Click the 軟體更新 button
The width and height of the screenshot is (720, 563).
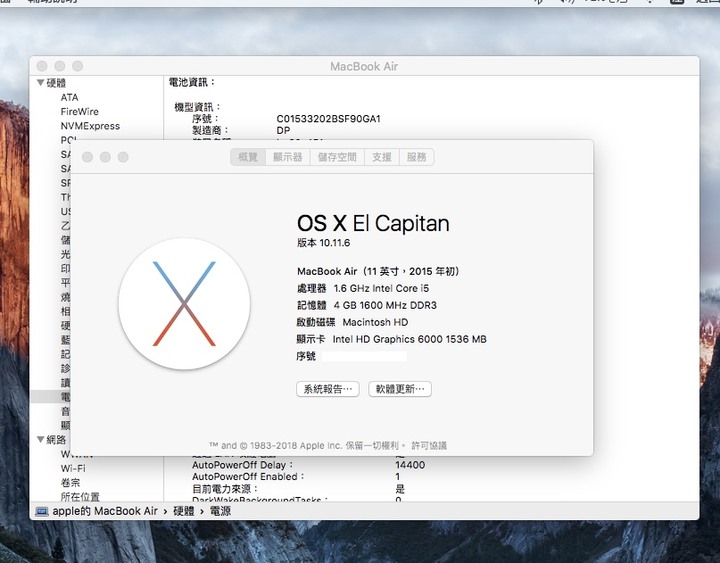(x=400, y=389)
